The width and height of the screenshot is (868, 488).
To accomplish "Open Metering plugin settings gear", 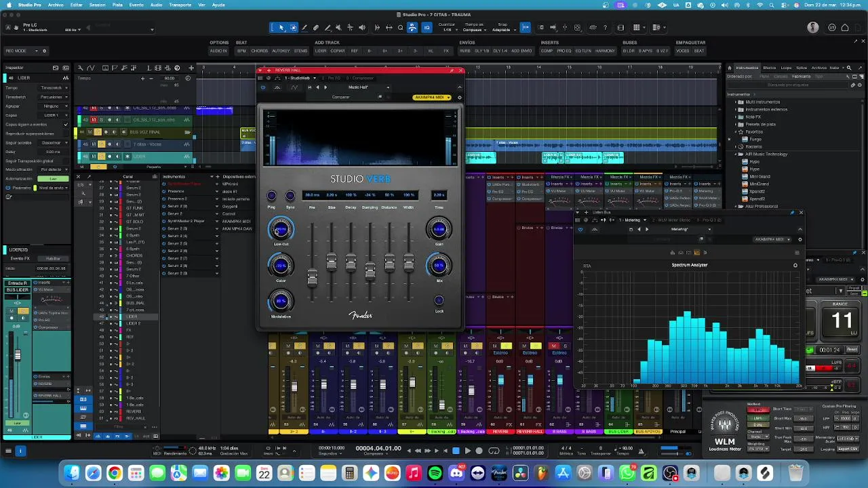I will coord(800,239).
